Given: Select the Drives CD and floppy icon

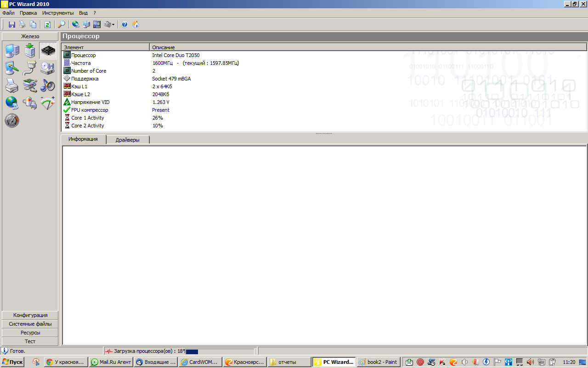Looking at the screenshot, I should tap(48, 68).
